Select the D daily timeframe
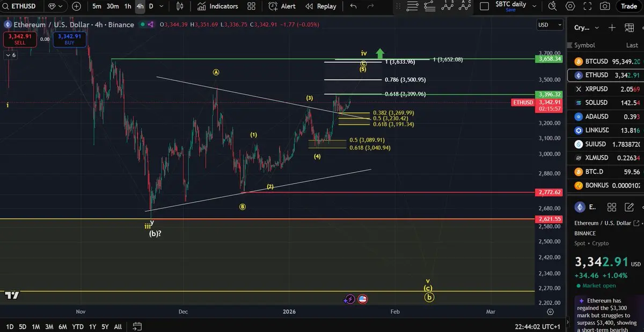 (151, 6)
